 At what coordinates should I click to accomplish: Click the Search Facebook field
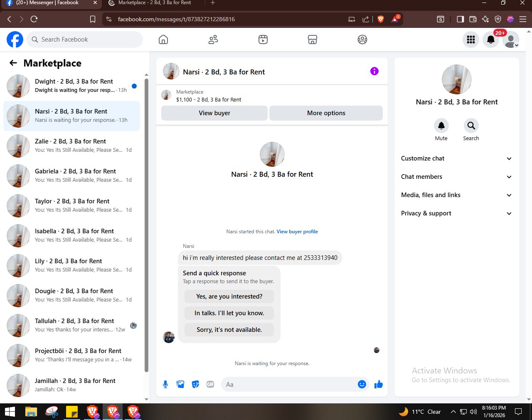coord(85,40)
